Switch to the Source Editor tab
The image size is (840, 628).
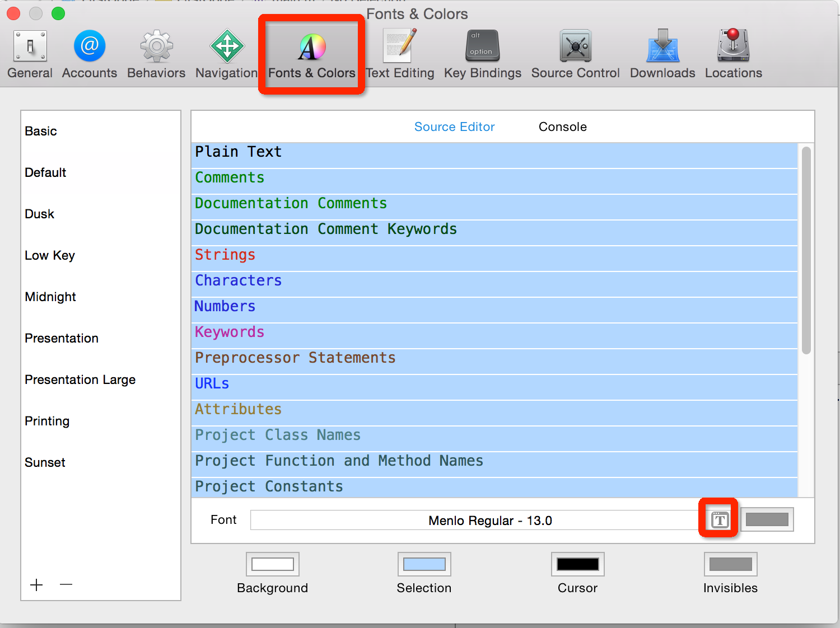coord(454,126)
